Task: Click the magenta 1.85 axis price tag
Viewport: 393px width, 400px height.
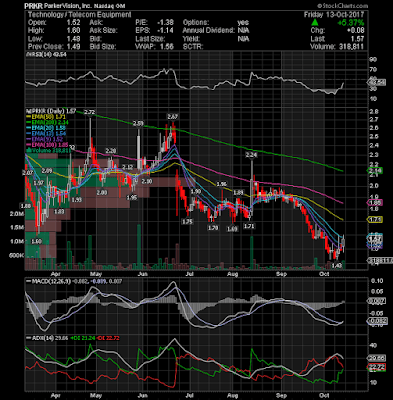Action: [x=375, y=202]
